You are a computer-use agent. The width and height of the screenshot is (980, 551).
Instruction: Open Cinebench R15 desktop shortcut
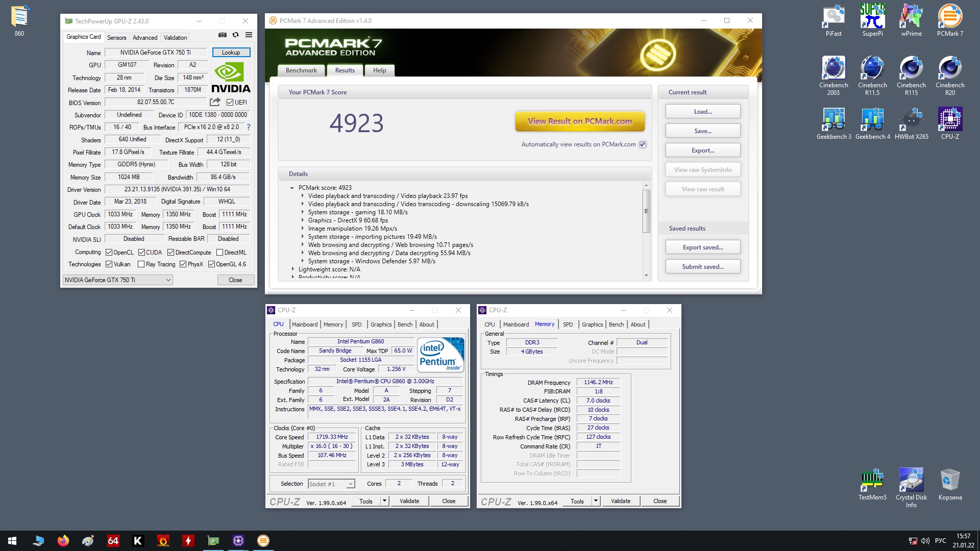(911, 76)
